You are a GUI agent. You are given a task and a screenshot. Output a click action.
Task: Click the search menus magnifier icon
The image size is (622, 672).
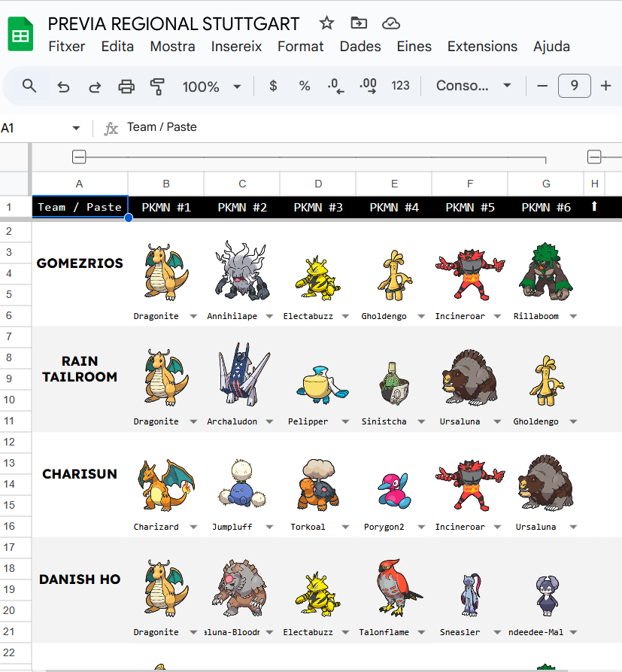(29, 86)
